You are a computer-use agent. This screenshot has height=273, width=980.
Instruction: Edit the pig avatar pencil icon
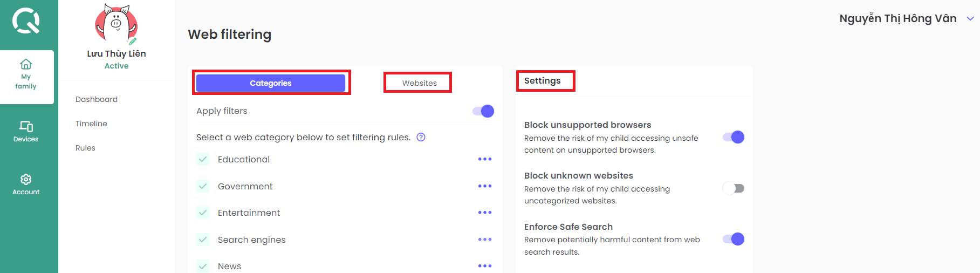point(133,41)
